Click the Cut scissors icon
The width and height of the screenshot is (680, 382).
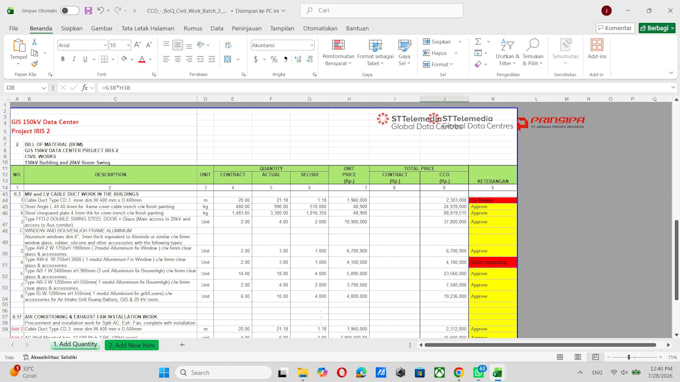(x=34, y=42)
